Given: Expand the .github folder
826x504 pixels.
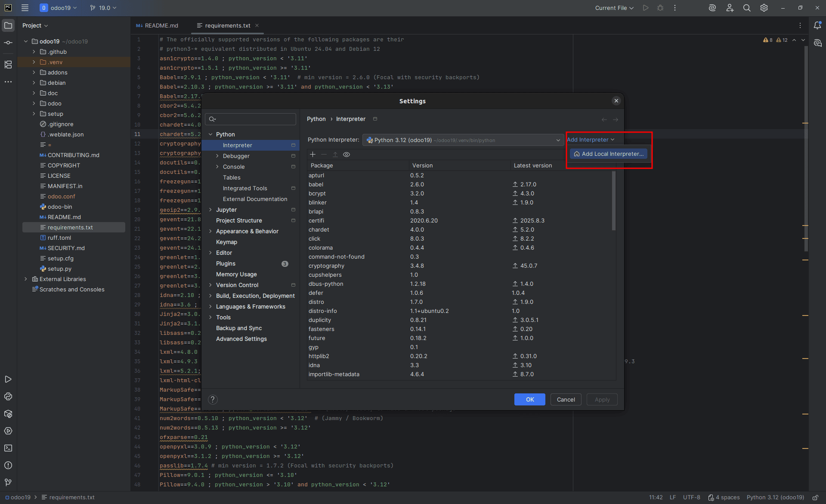Looking at the screenshot, I should point(34,52).
